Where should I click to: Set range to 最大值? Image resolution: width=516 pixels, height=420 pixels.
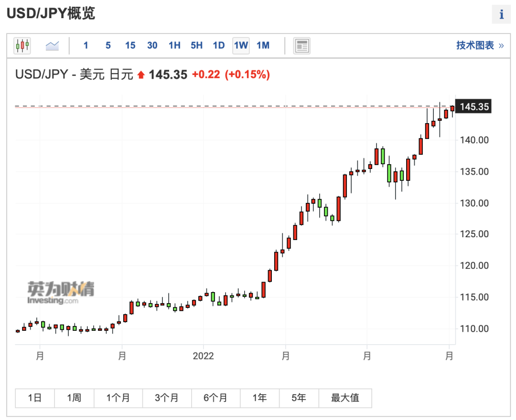coord(345,398)
